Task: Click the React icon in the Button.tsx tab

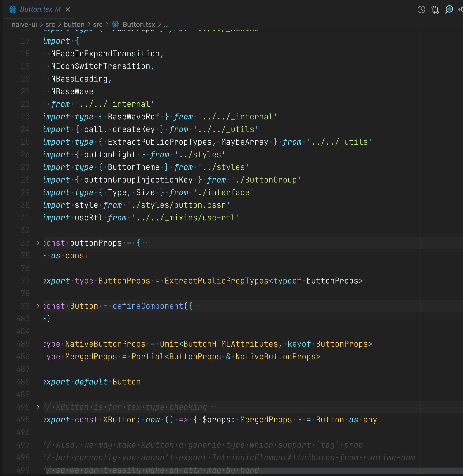Action: (x=12, y=10)
